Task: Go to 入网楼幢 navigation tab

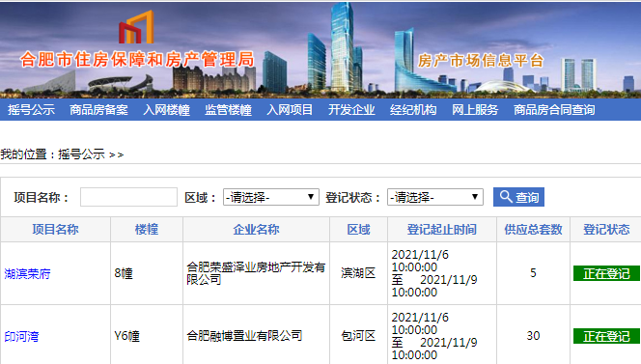Action: [x=166, y=110]
